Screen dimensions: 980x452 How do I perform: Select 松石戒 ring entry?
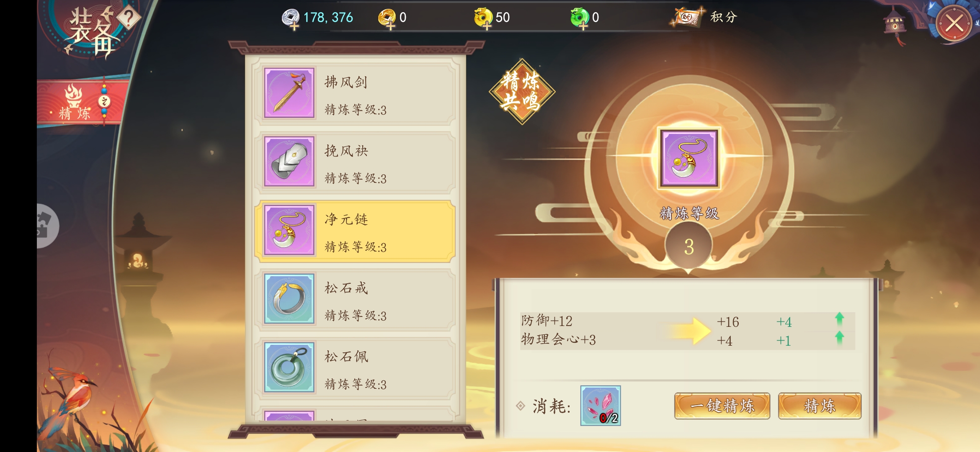[355, 299]
